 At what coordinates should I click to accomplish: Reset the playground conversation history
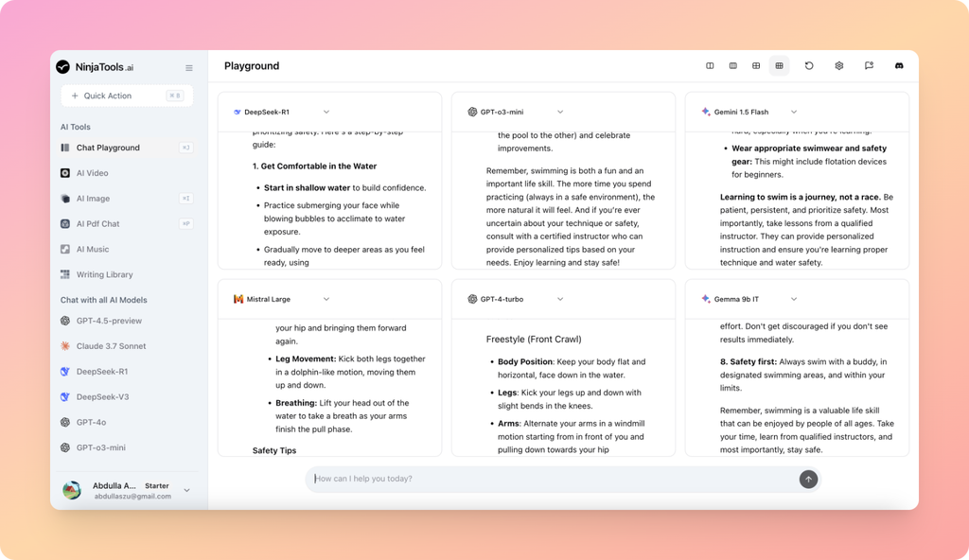[809, 65]
